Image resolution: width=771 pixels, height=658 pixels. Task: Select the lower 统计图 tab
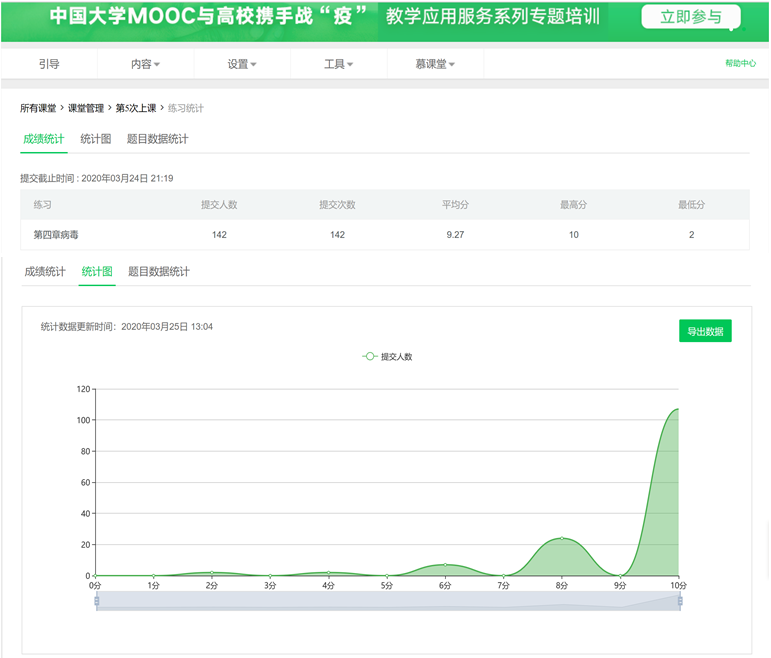[x=97, y=272]
